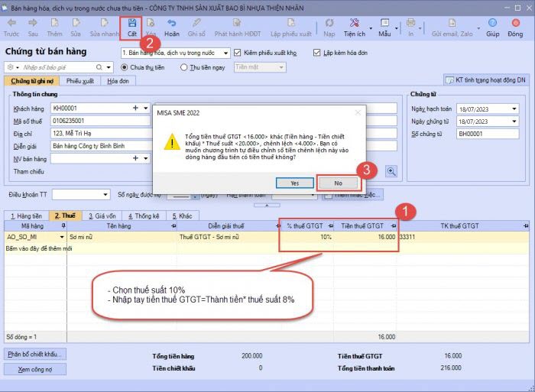Click the magnifier icon beside Tham chiếu
The width and height of the screenshot is (535, 392).
coord(391,171)
